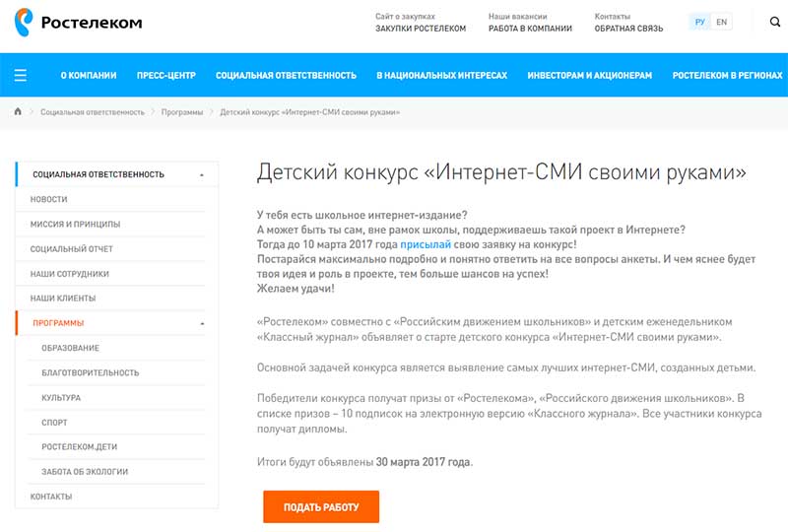Click the Rostelecom logo
This screenshot has height=532, width=788.
[x=79, y=23]
